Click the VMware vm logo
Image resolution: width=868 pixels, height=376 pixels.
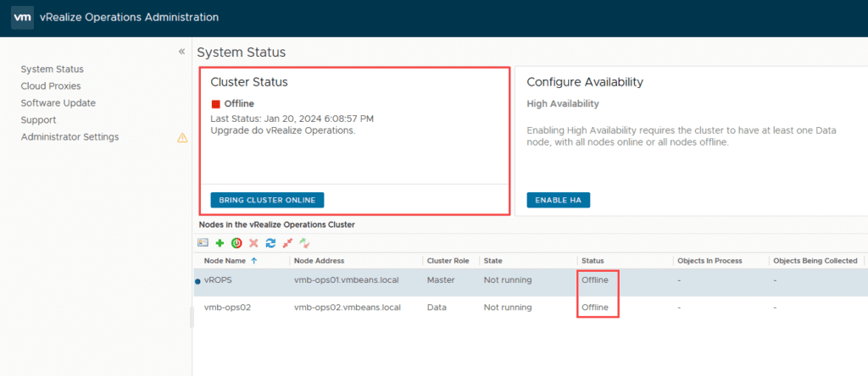[x=22, y=18]
